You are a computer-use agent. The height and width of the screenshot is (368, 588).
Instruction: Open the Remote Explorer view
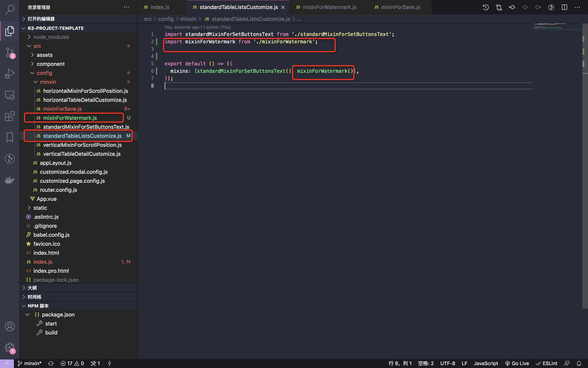(x=10, y=95)
